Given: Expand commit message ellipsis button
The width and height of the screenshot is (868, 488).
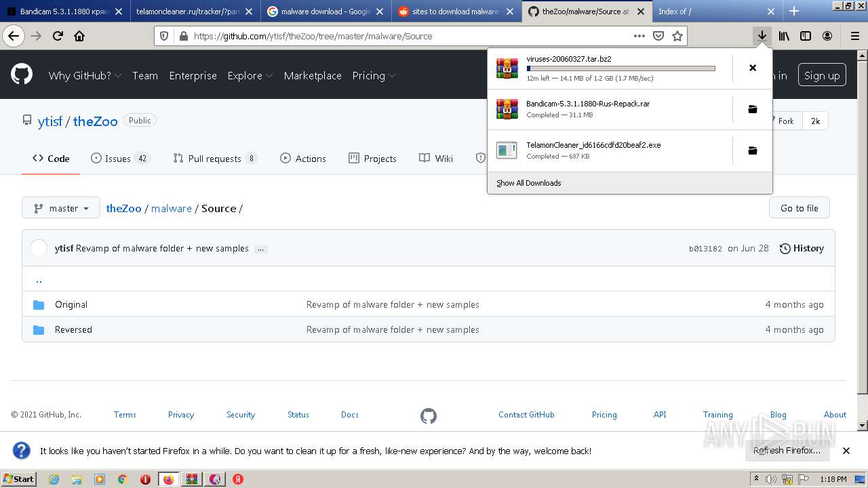Looking at the screenshot, I should (x=260, y=249).
